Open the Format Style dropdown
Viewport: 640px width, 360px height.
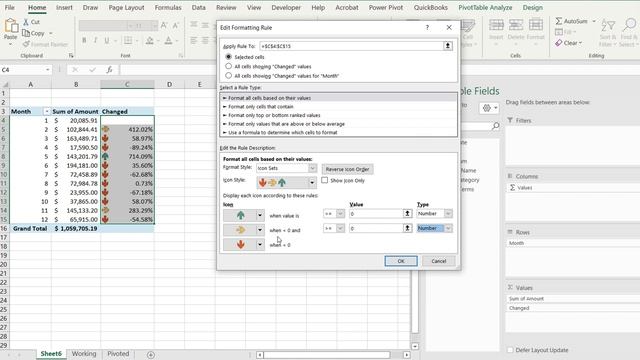312,168
